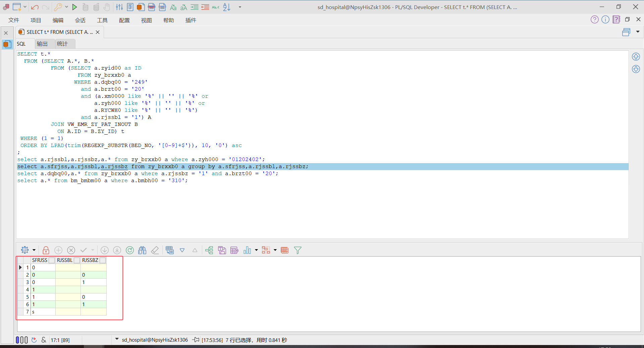Open connection dropdown arrow in status bar
Viewport: 644px width, 348px height.
click(x=117, y=339)
